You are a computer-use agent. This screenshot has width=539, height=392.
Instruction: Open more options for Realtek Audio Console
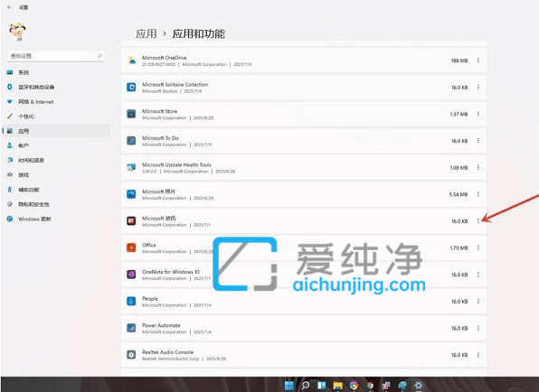478,355
